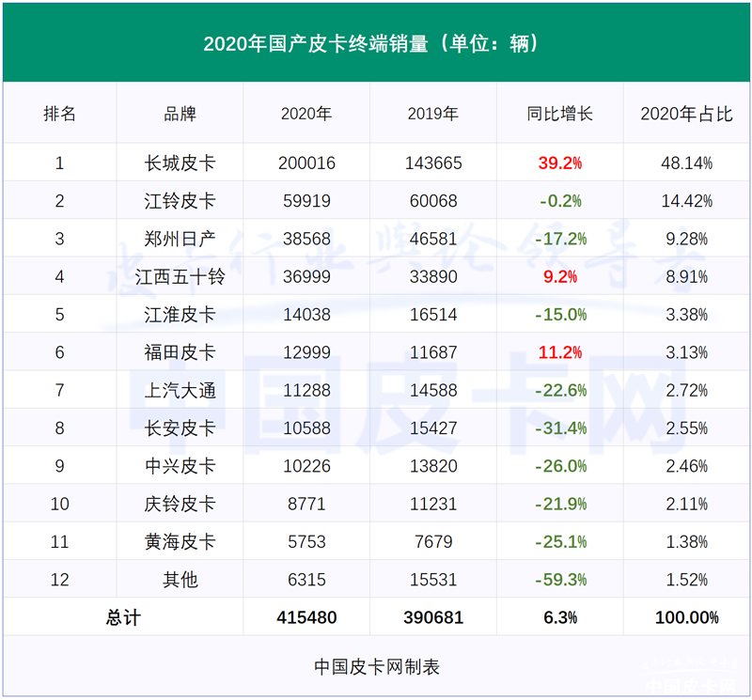
Task: Select growth value -26.0%
Action: coord(560,466)
